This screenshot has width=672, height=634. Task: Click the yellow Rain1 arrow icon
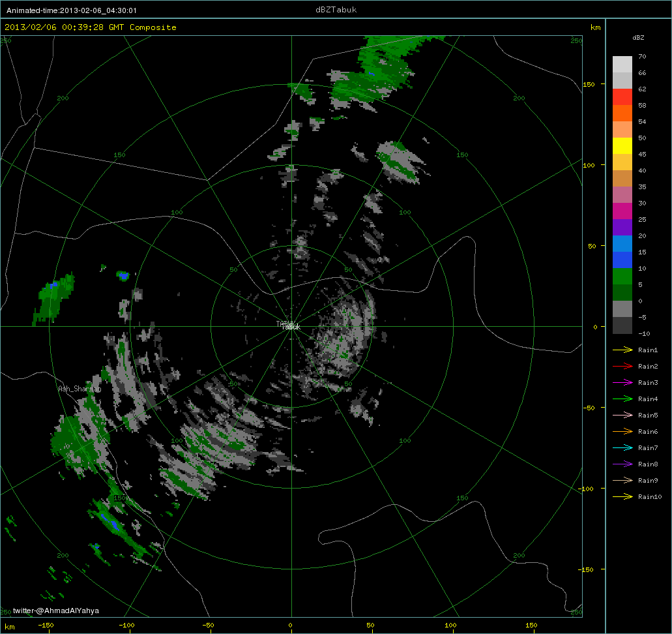622,350
